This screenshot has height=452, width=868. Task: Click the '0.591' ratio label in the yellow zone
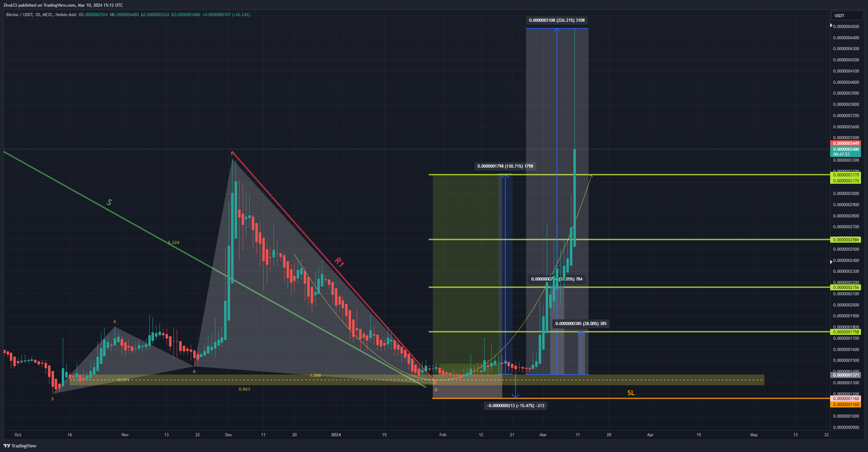[x=123, y=380]
